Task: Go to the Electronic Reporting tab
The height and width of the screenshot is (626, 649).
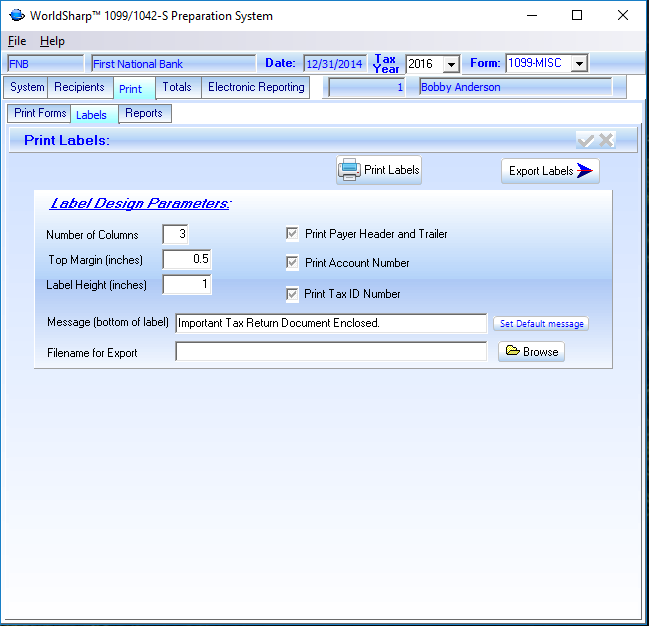Action: coord(256,87)
